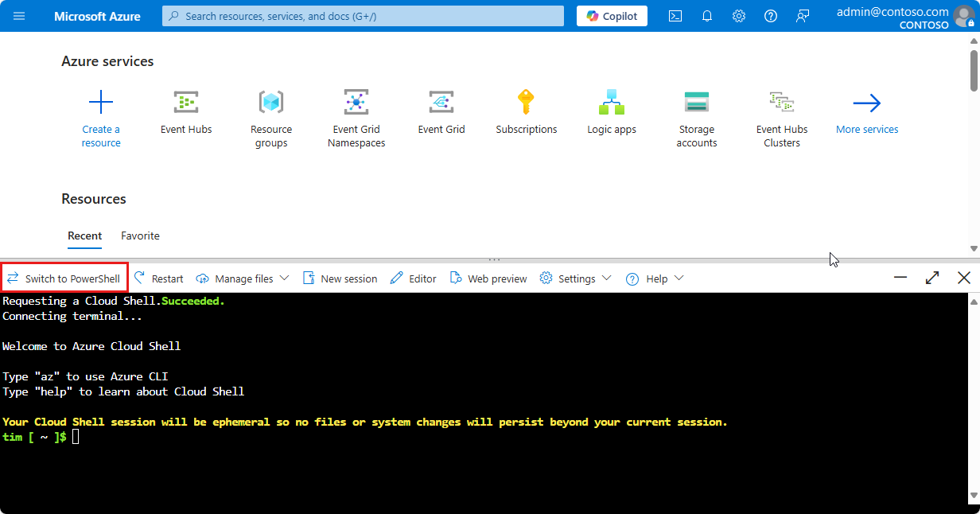Click the 'Connecting terminal...' line

(72, 316)
